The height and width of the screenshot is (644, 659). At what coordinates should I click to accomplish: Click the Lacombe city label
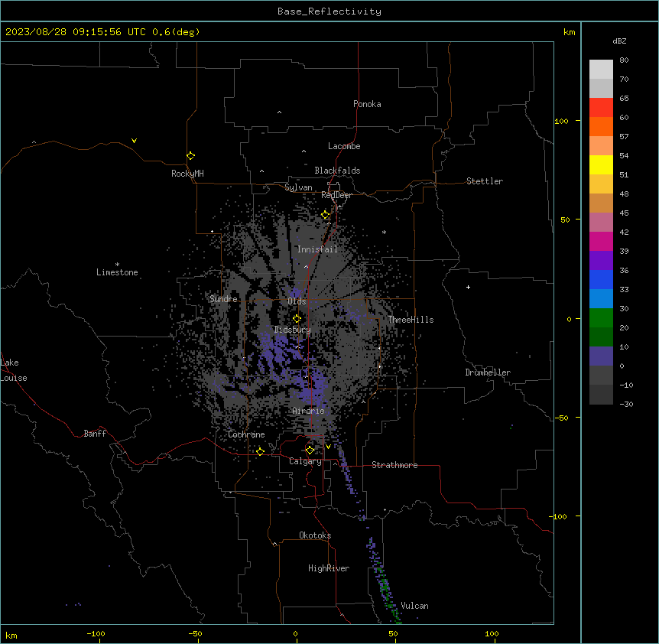pos(344,146)
